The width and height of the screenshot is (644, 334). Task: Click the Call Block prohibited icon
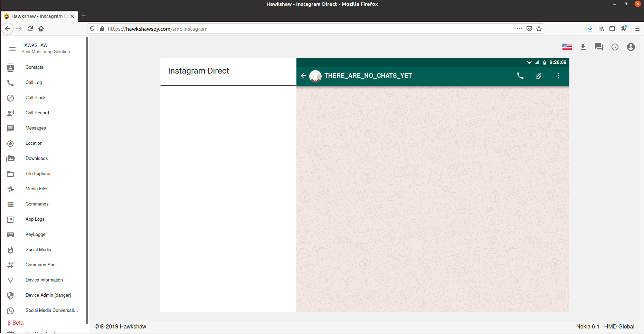10,98
